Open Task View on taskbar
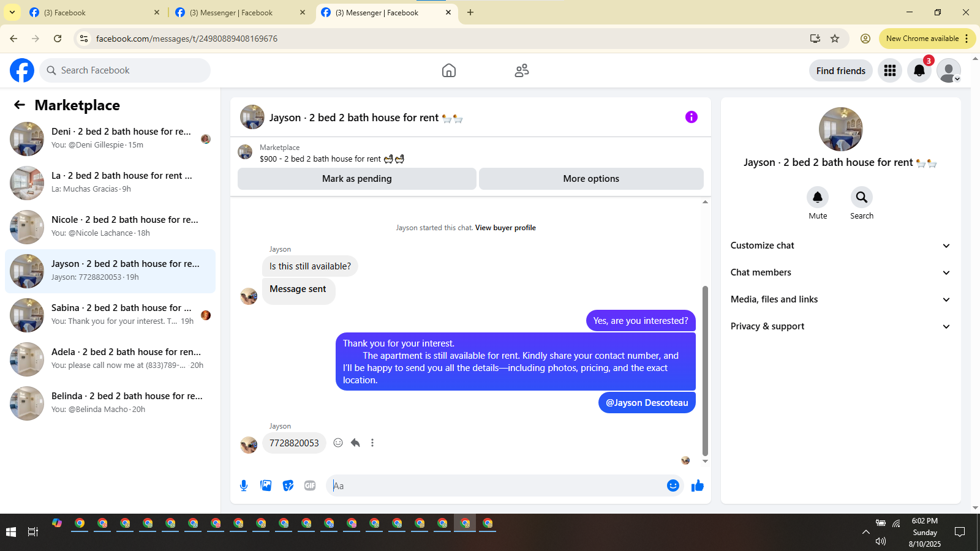980x551 pixels. (33, 532)
